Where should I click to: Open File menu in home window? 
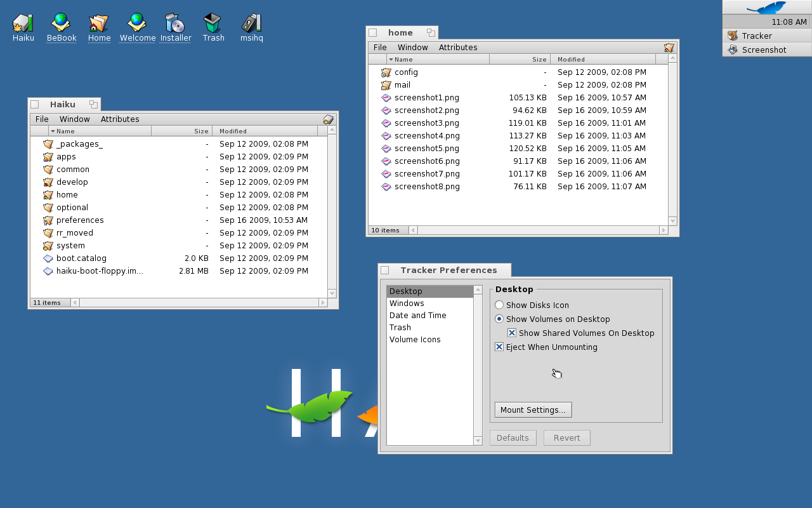380,48
